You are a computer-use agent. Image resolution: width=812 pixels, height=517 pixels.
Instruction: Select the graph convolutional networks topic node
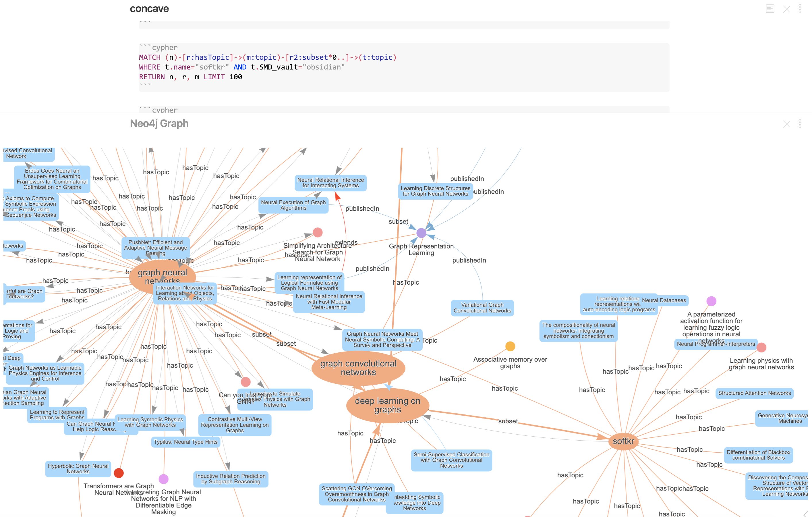[358, 368]
